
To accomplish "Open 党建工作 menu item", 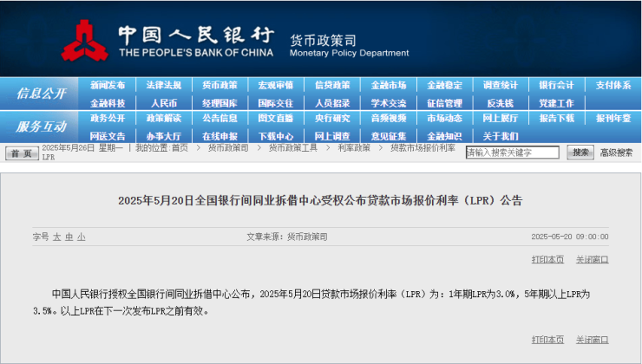I will (x=556, y=103).
